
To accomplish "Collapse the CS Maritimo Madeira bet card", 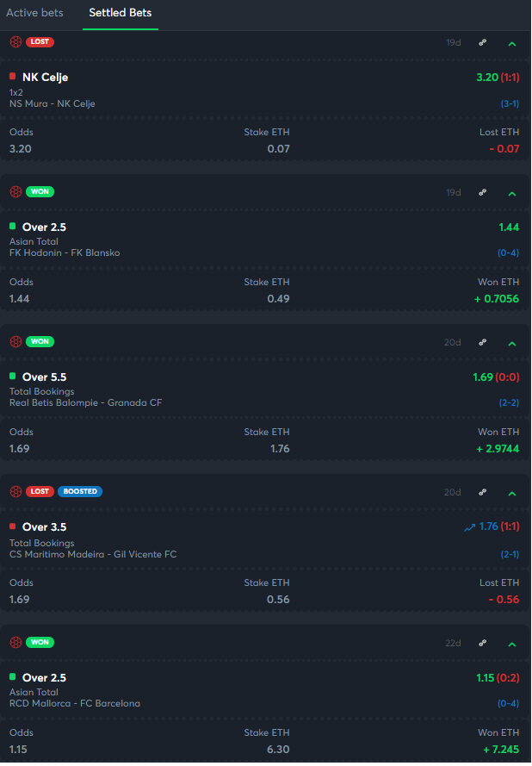I will pos(512,493).
